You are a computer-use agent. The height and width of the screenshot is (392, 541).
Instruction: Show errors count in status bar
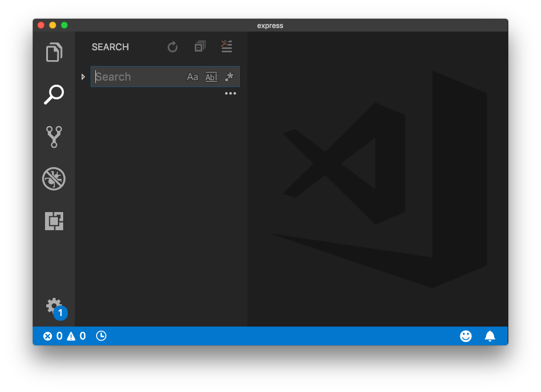(53, 336)
